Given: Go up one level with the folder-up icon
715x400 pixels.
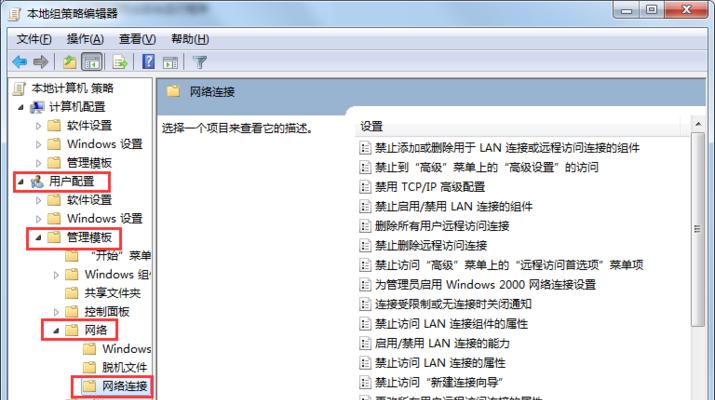Looking at the screenshot, I should [x=69, y=62].
